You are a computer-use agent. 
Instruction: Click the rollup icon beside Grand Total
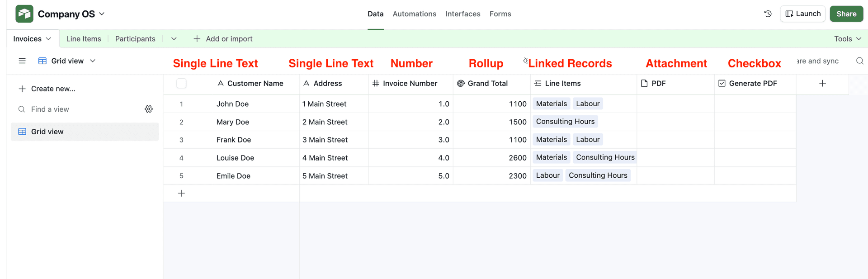click(x=461, y=83)
